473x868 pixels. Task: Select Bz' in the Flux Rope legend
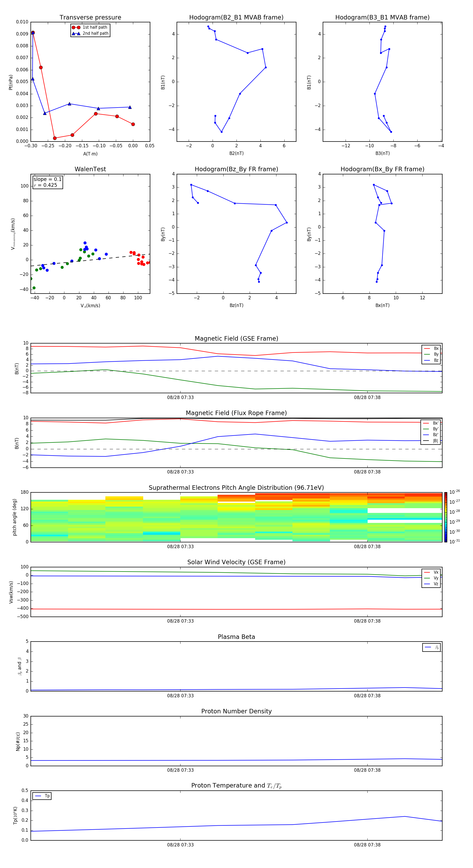point(431,435)
